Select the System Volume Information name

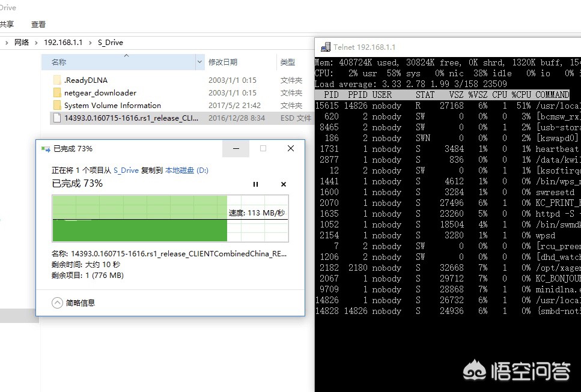click(112, 105)
